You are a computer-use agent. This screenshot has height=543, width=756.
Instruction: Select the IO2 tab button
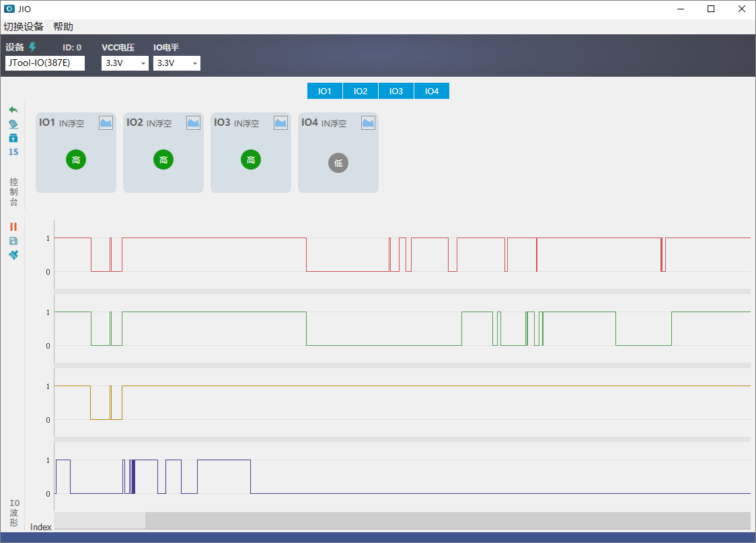click(x=361, y=91)
